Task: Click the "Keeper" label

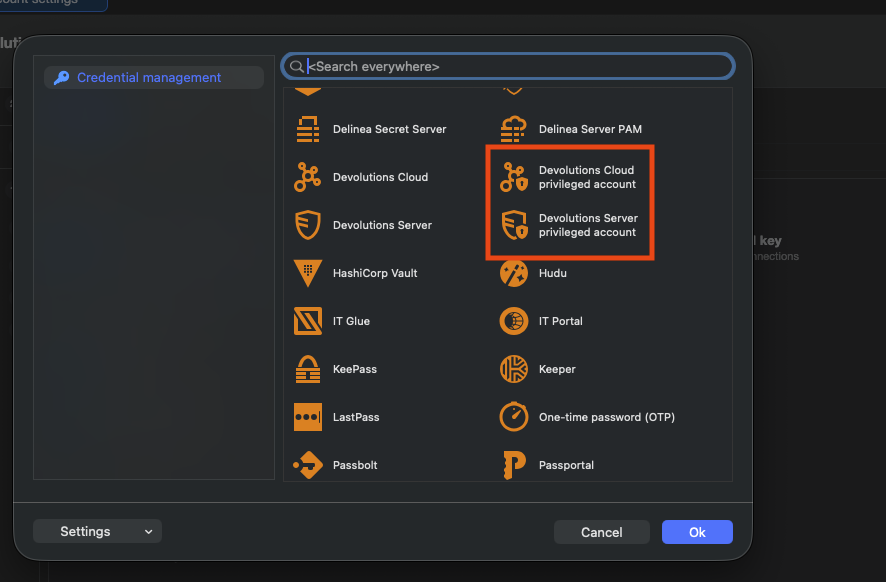Action: pyautogui.click(x=557, y=370)
